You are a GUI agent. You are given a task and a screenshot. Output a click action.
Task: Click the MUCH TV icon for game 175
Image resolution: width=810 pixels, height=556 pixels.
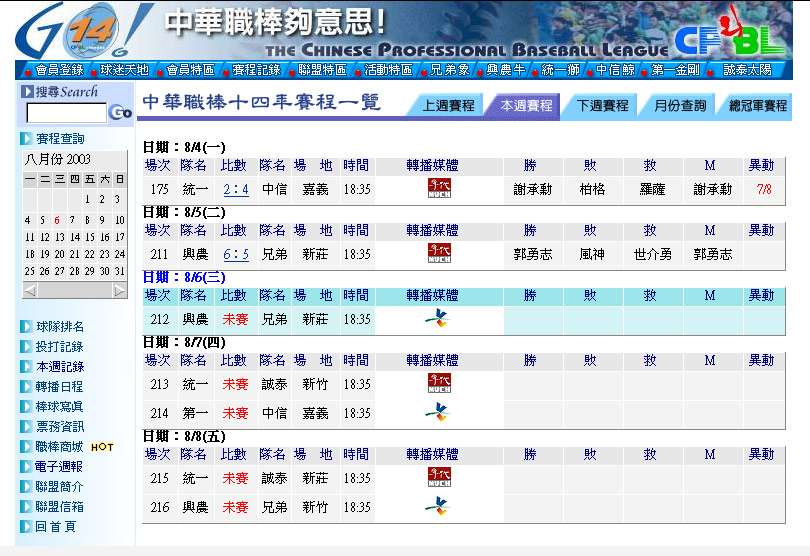(439, 188)
